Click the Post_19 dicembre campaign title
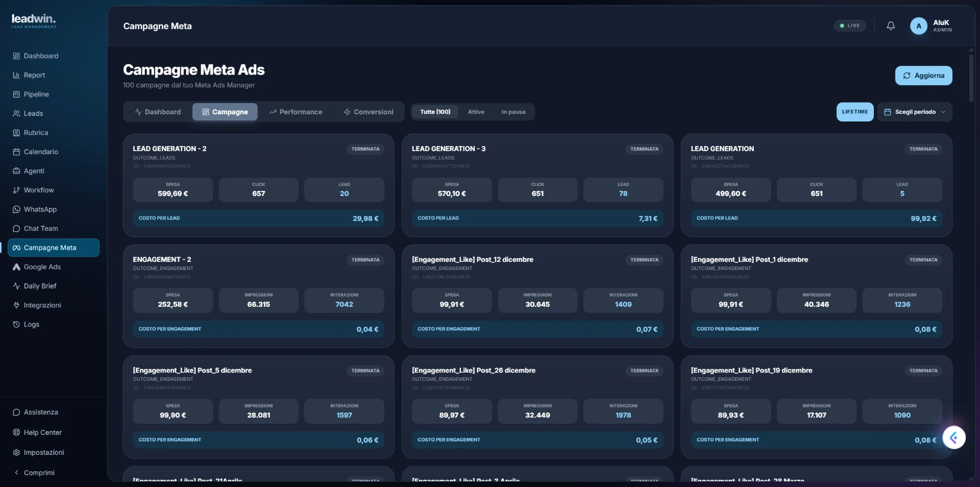Screen dimensions: 980x487 (x=751, y=370)
